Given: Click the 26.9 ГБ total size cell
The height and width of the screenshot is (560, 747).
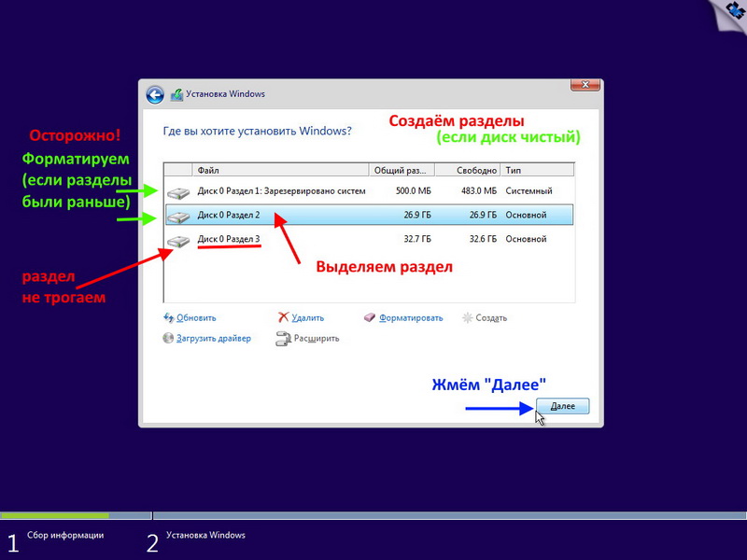Looking at the screenshot, I should [x=417, y=216].
